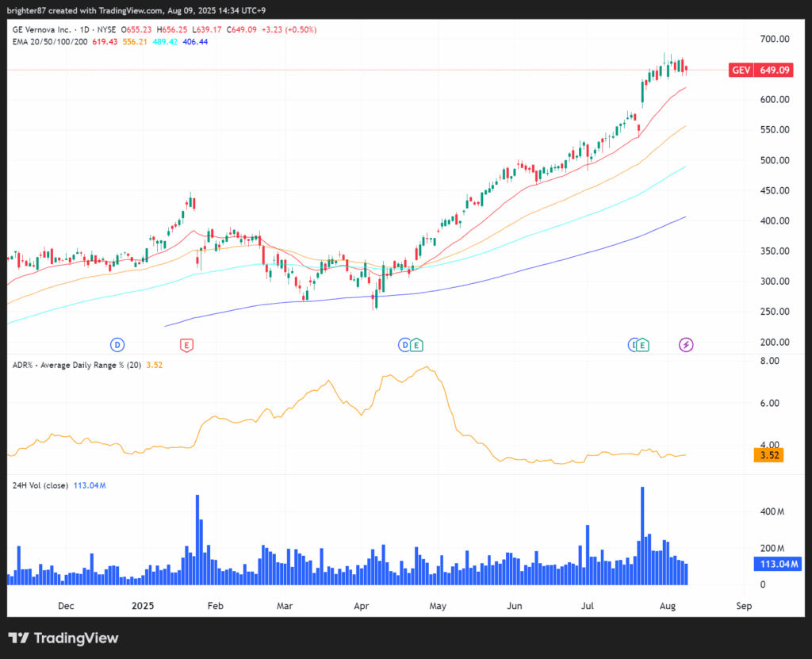Click the 113.04M value beside 24H Vol

click(x=90, y=485)
